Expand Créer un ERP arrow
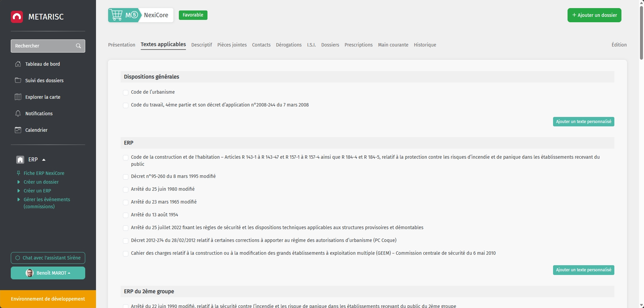644x308 pixels. point(19,191)
